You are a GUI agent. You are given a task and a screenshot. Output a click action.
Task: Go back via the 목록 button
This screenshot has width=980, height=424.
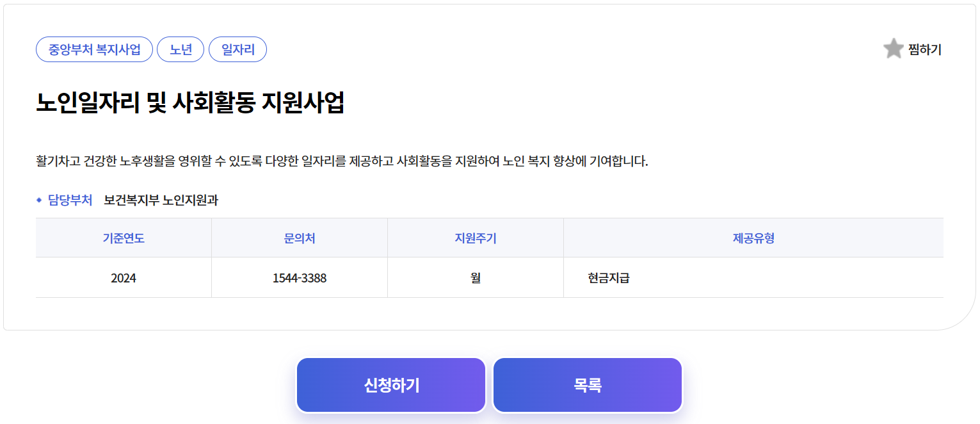click(x=588, y=385)
